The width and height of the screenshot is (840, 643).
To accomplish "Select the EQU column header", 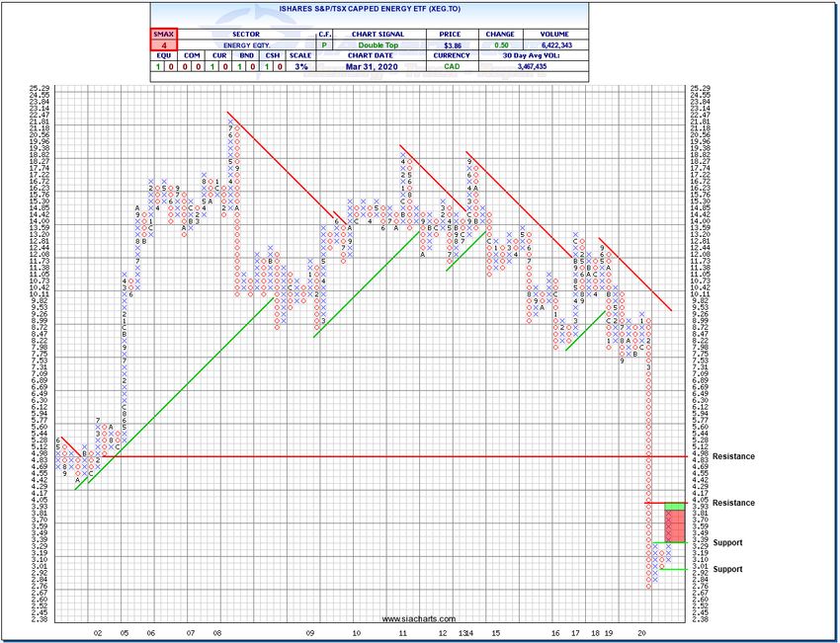I will coord(163,55).
